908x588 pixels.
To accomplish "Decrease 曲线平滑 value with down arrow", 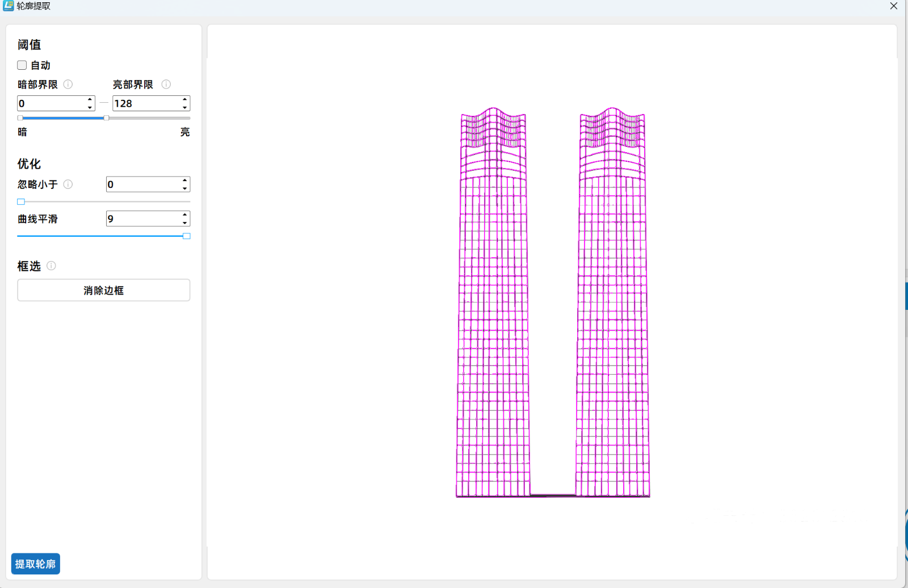I will [185, 222].
